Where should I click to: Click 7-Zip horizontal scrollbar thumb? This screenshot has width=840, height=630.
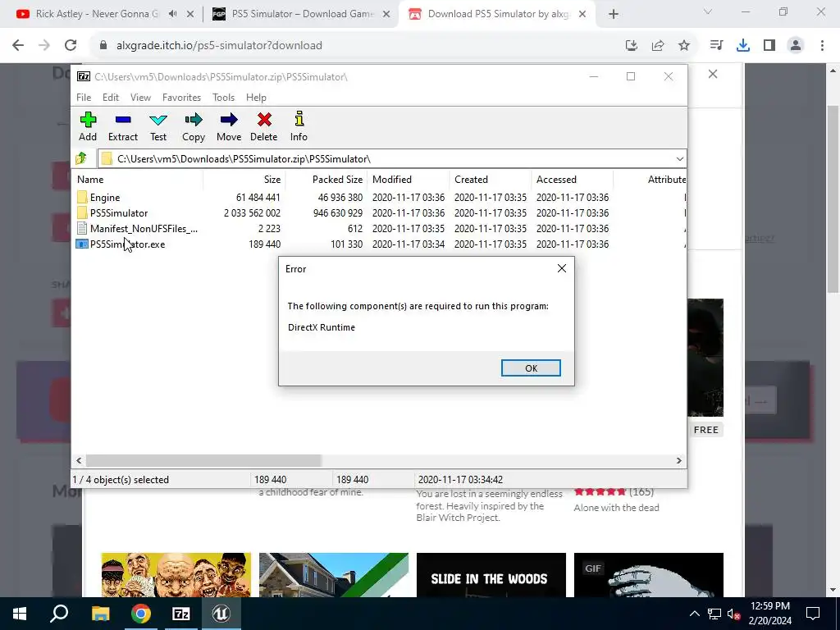pos(203,460)
